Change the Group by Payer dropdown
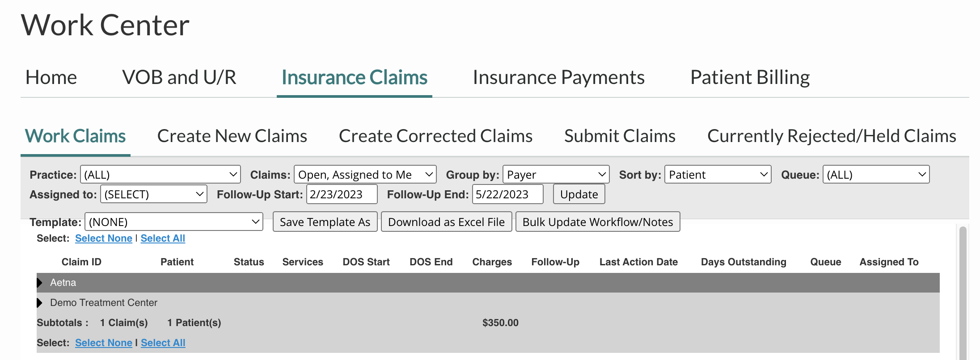This screenshot has height=360, width=980. (556, 174)
